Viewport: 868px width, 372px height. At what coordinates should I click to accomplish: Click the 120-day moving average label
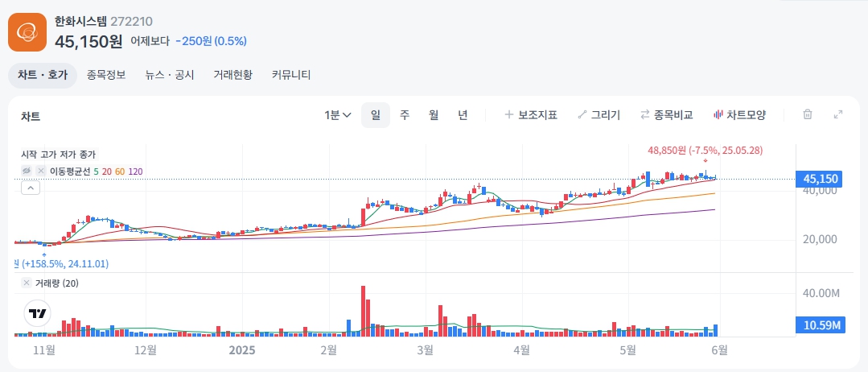136,172
